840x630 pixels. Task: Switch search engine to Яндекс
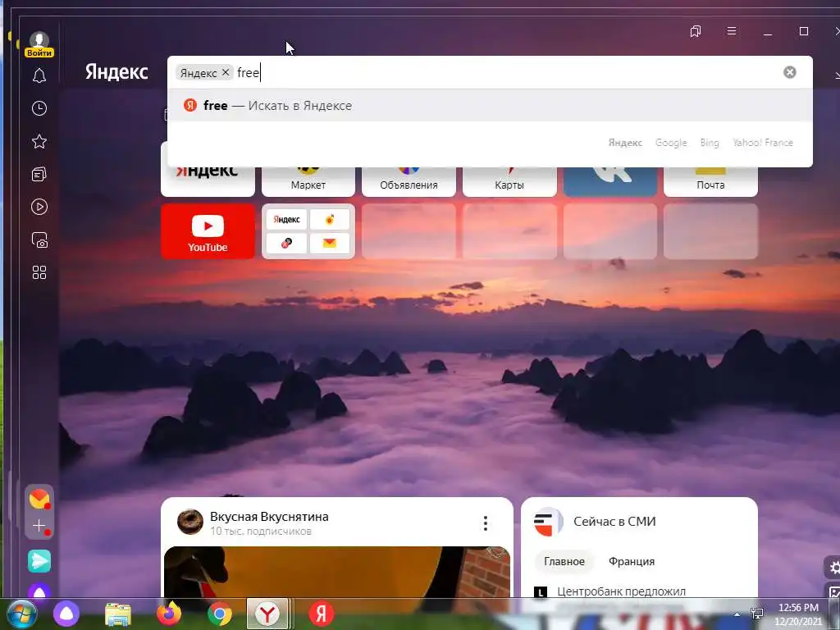tap(625, 143)
